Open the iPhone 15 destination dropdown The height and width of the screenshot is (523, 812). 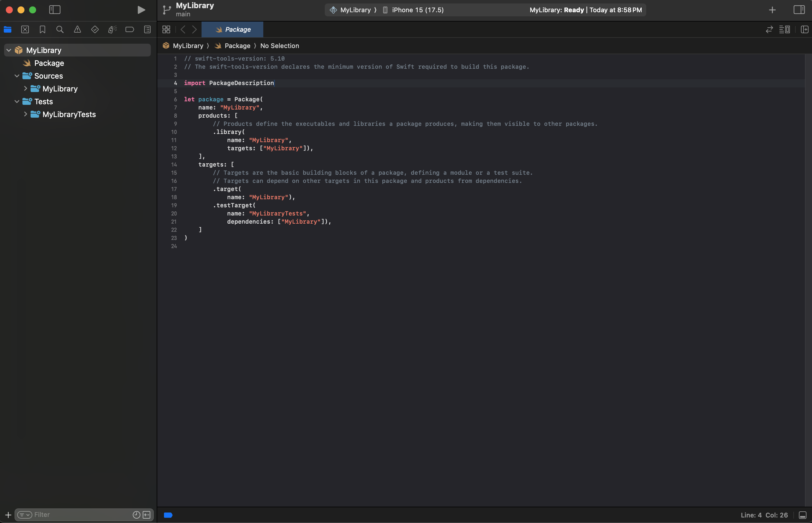(417, 10)
